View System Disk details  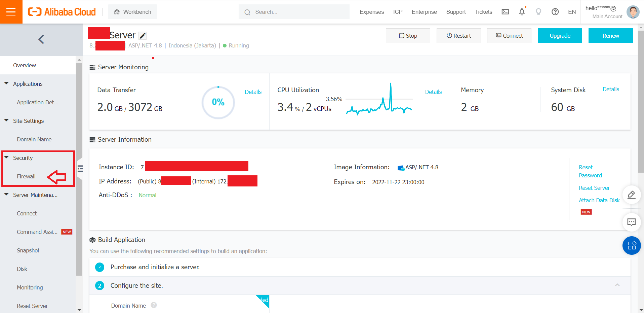click(611, 89)
